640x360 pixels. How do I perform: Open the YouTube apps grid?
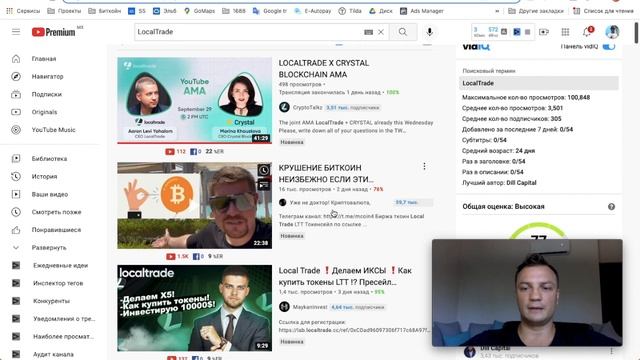click(565, 32)
